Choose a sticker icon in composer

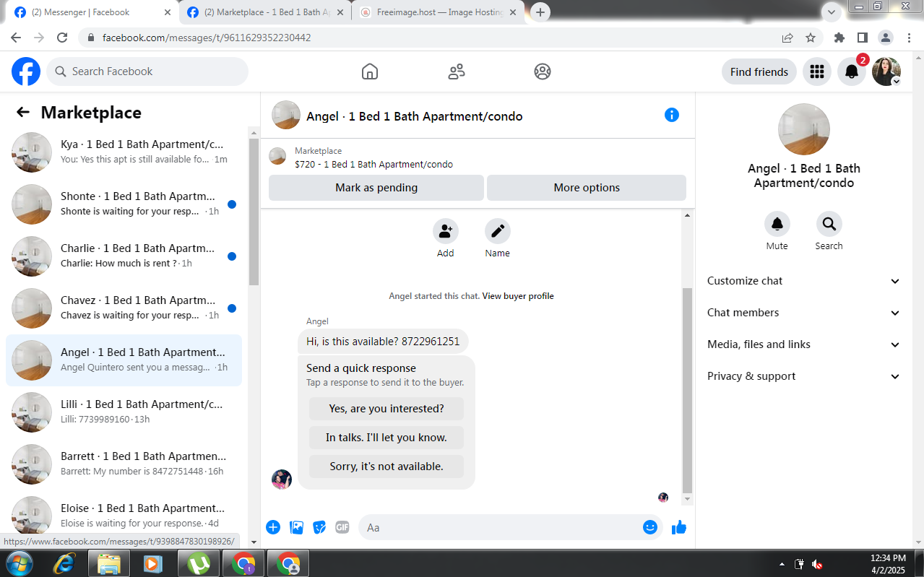(x=319, y=527)
